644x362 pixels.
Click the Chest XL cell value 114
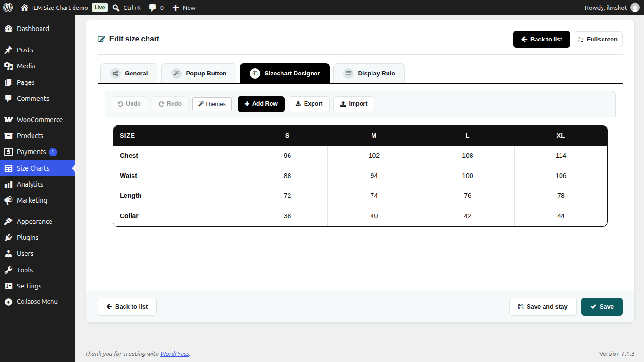coord(561,156)
